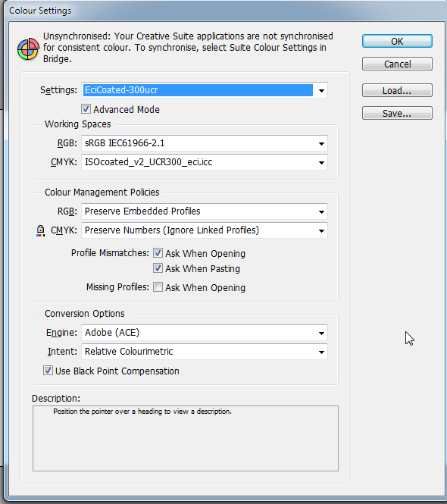
Task: Expand the CMYK policy Preserve Numbers dropdown
Action: click(205, 230)
